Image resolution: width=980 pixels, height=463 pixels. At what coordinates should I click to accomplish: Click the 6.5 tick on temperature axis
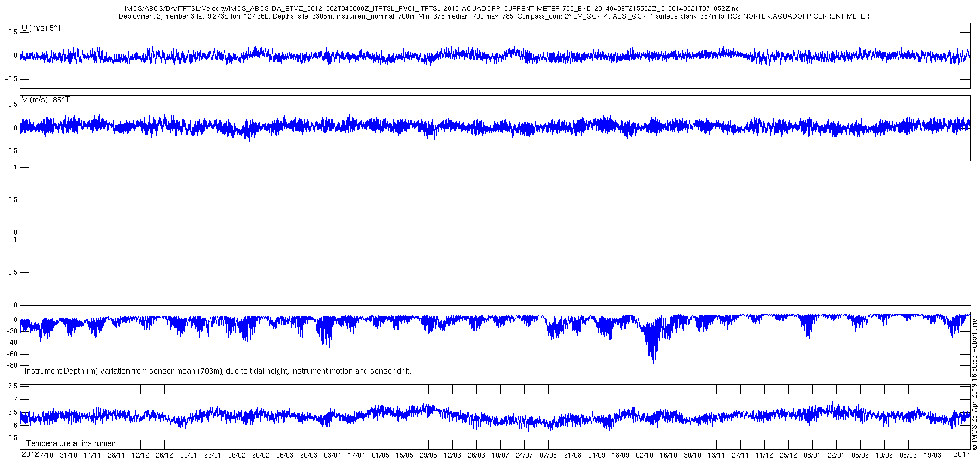click(x=13, y=412)
